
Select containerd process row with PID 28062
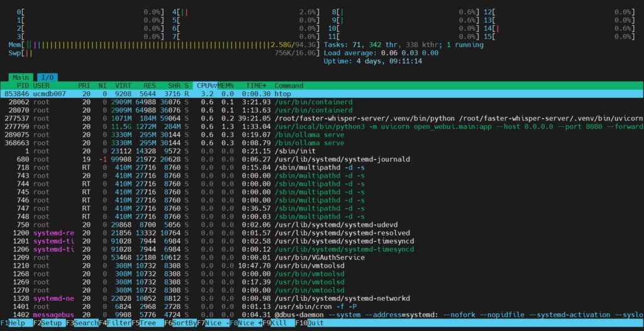[x=322, y=102]
